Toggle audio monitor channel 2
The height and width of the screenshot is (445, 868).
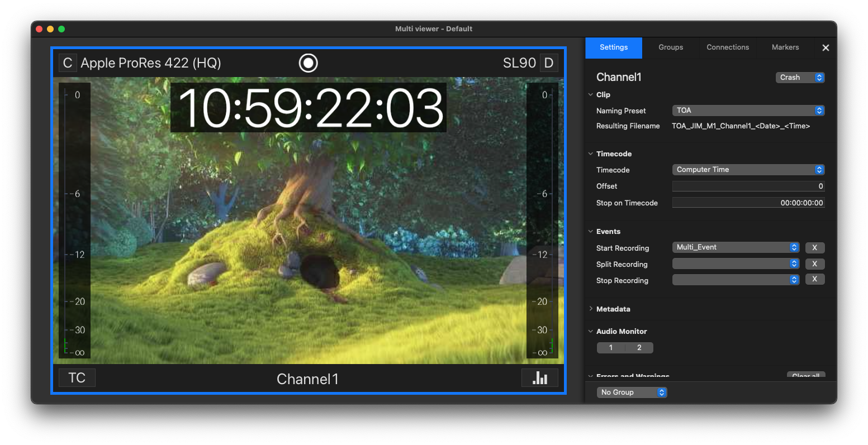click(x=639, y=348)
